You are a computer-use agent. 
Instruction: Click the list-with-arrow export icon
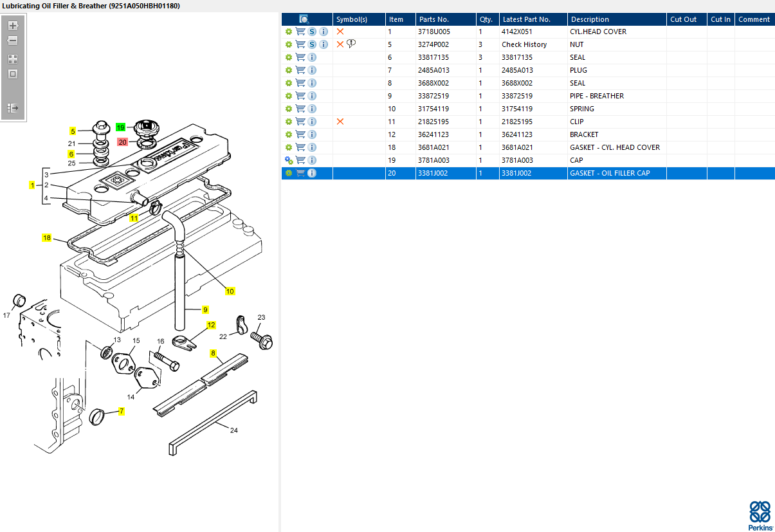pyautogui.click(x=13, y=107)
